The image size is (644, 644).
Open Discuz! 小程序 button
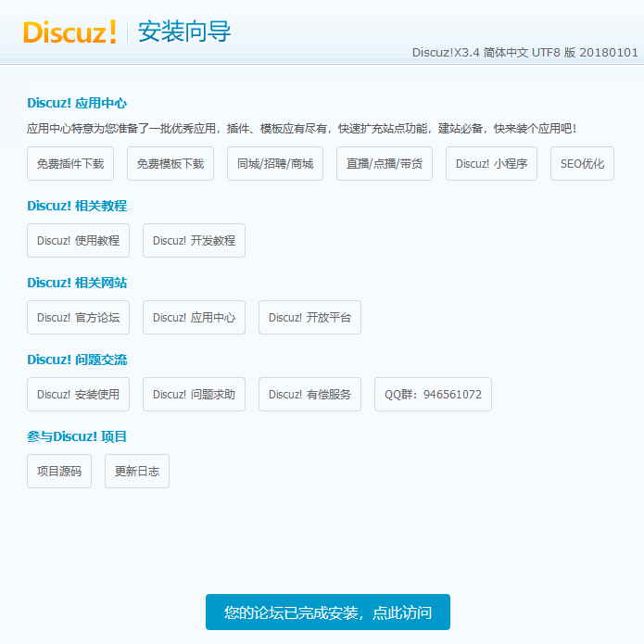pos(492,163)
